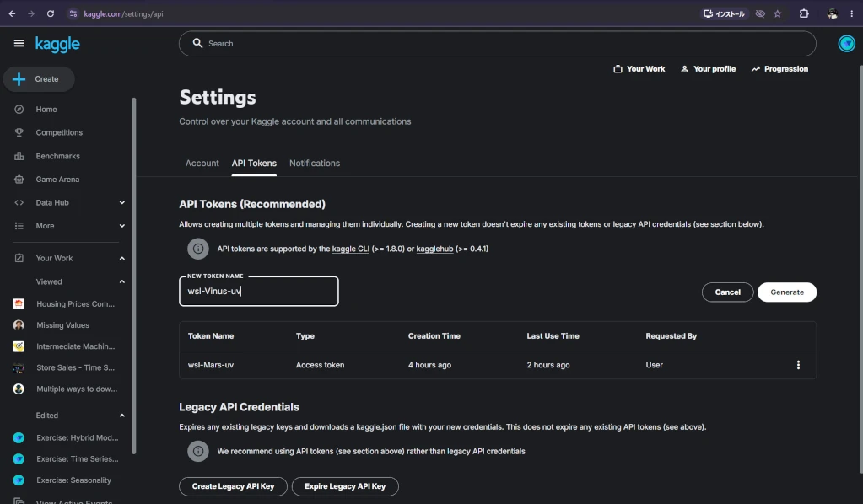Click the Data Hub code icon
Viewport: 863px width, 504px height.
pos(19,203)
